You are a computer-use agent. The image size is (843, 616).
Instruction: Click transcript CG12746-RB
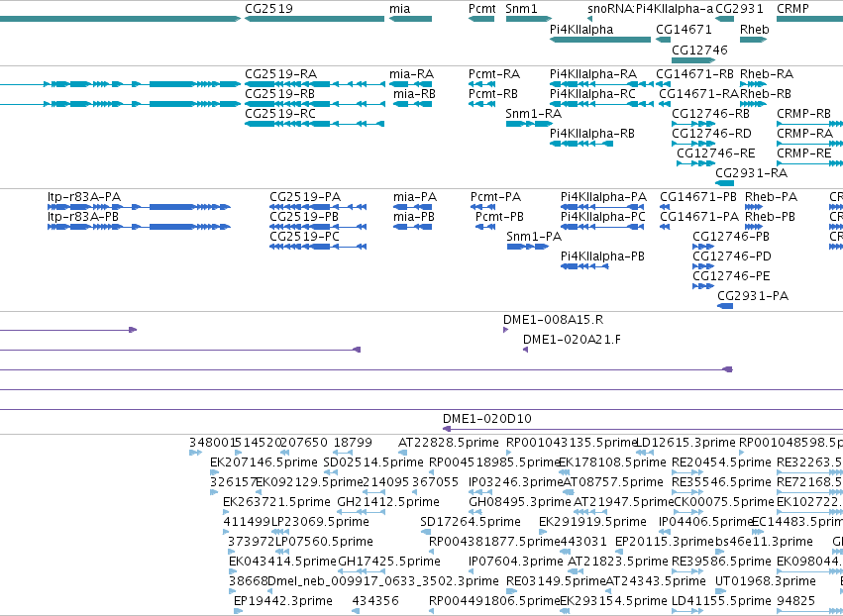[x=693, y=124]
